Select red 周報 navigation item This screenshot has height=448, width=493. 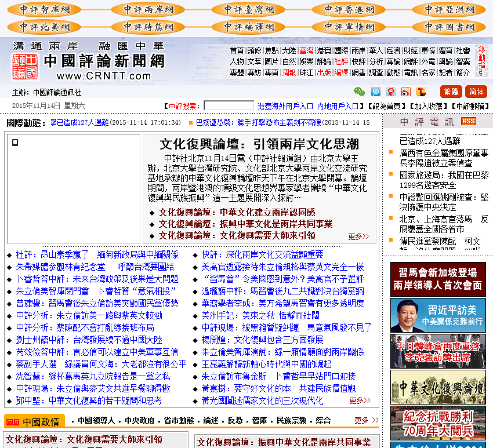[289, 73]
